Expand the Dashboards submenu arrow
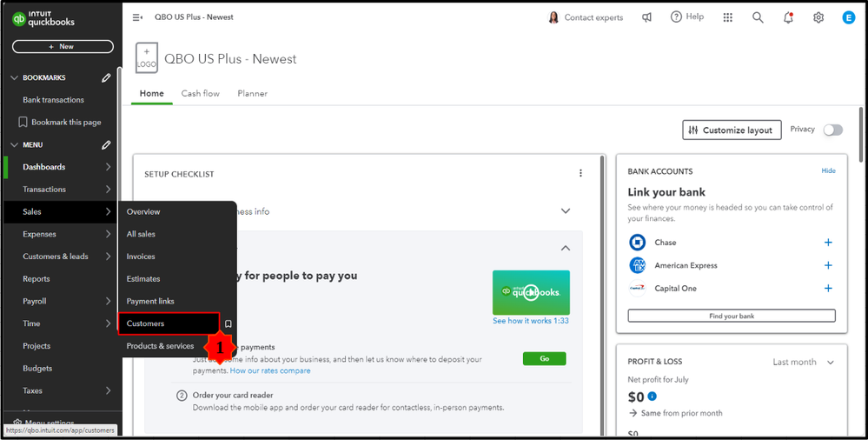The height and width of the screenshot is (440, 868). point(108,167)
